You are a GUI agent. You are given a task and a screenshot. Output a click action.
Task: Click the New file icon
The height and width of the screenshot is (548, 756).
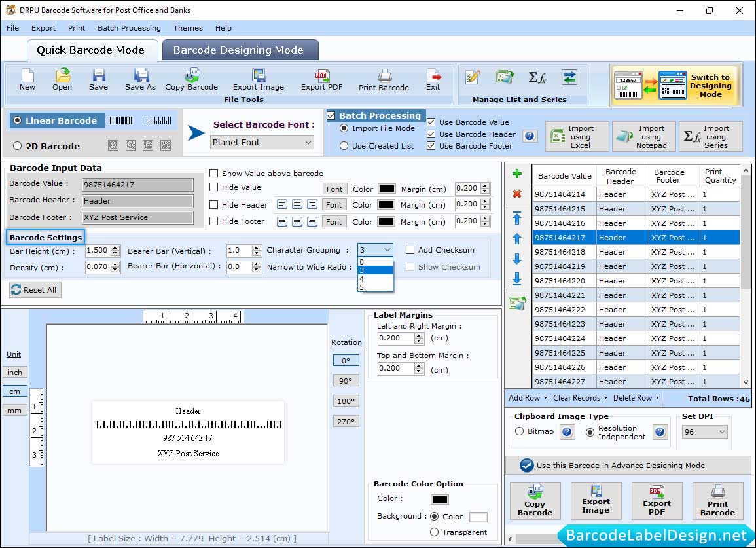(x=27, y=80)
